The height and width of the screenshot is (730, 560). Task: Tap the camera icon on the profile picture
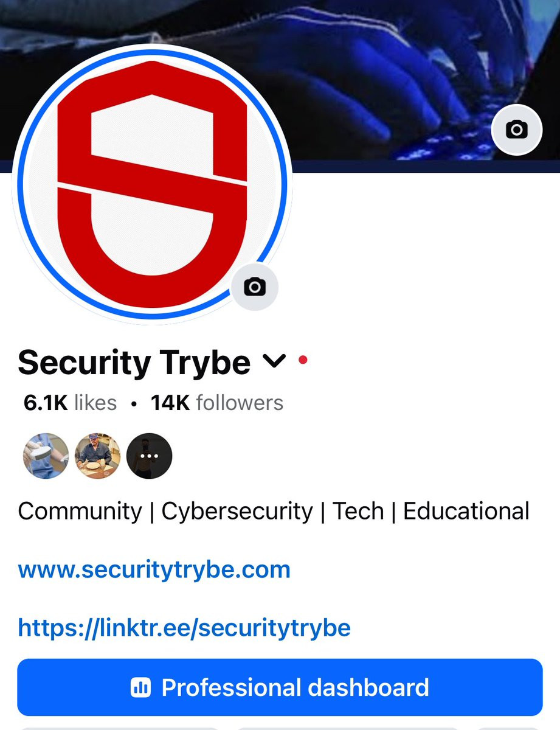coord(255,287)
